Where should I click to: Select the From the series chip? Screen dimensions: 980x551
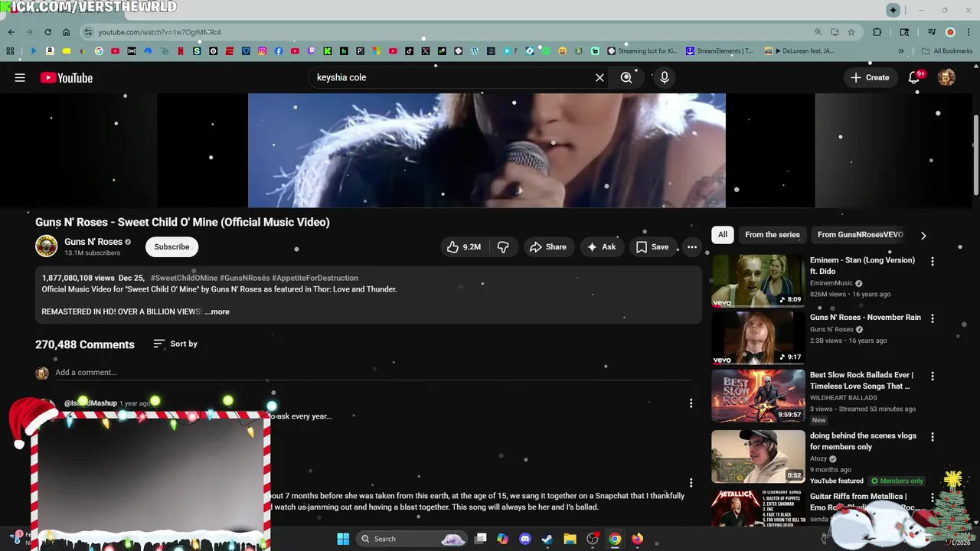(x=772, y=235)
